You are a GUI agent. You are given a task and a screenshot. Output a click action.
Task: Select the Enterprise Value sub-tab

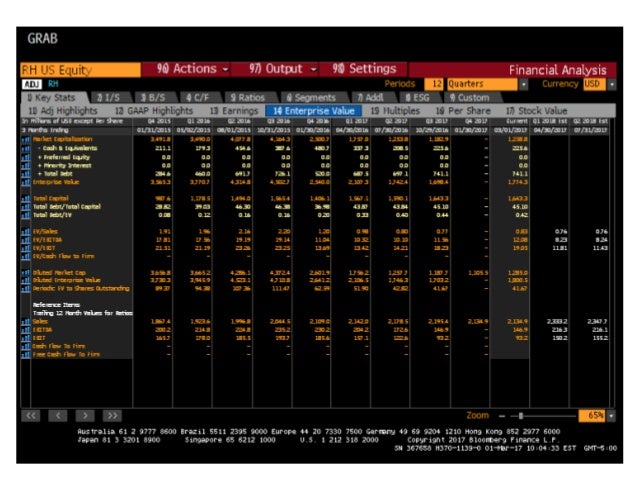pyautogui.click(x=313, y=111)
